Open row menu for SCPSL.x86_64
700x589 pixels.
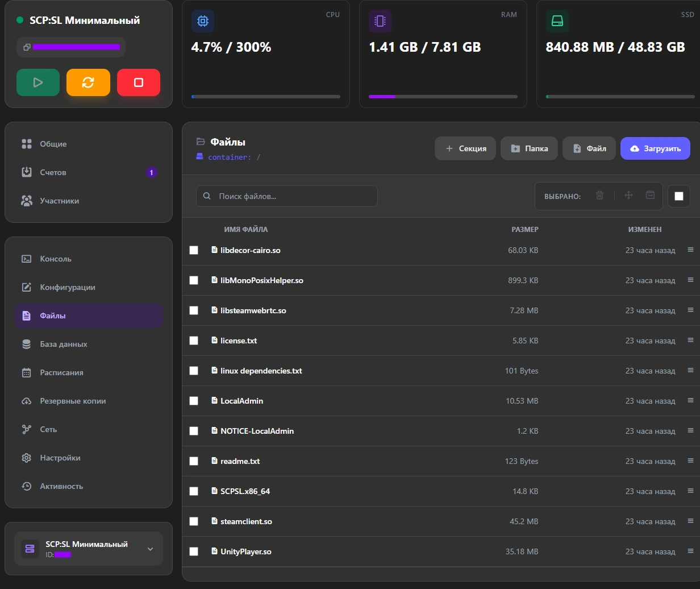(x=690, y=491)
